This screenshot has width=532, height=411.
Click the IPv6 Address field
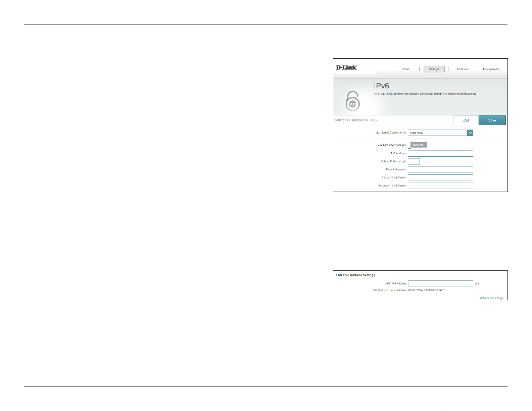440,153
